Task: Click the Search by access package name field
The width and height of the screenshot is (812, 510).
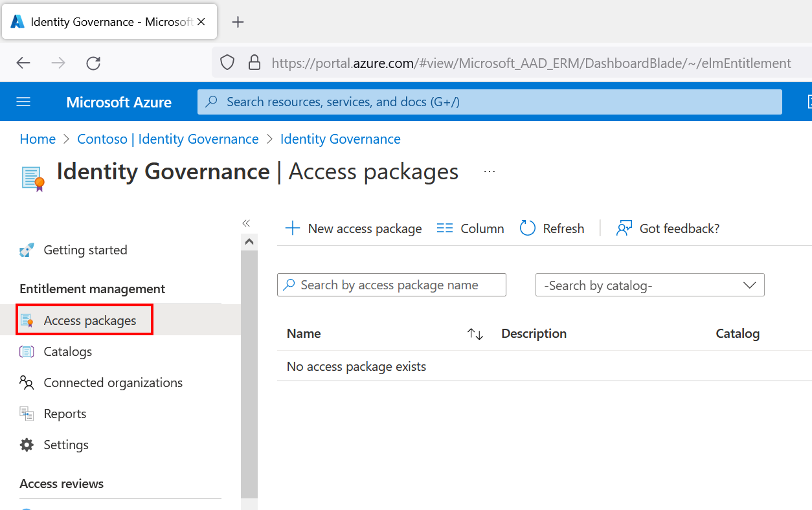Action: pyautogui.click(x=398, y=285)
